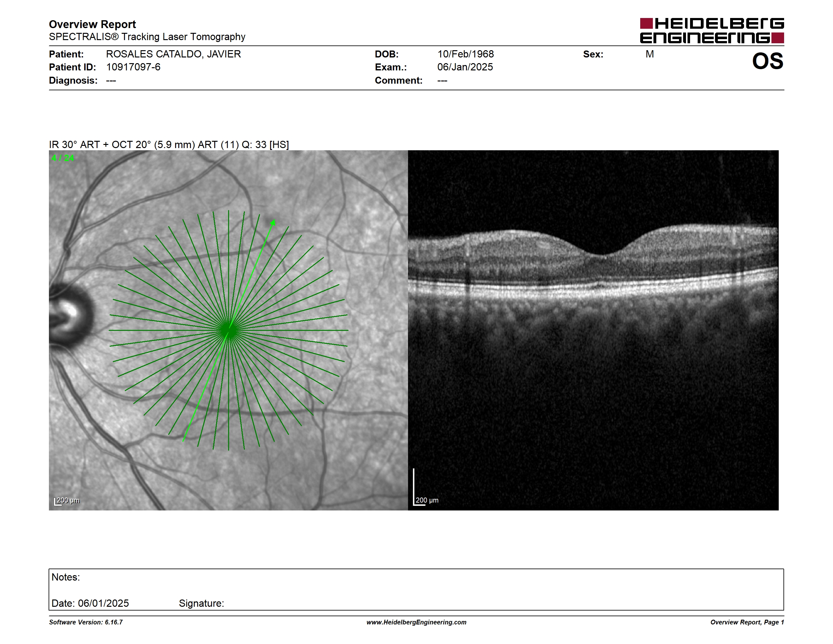Click the DOB value 10/Feb/1968
Viewport: 833px width, 644px height.
point(465,54)
